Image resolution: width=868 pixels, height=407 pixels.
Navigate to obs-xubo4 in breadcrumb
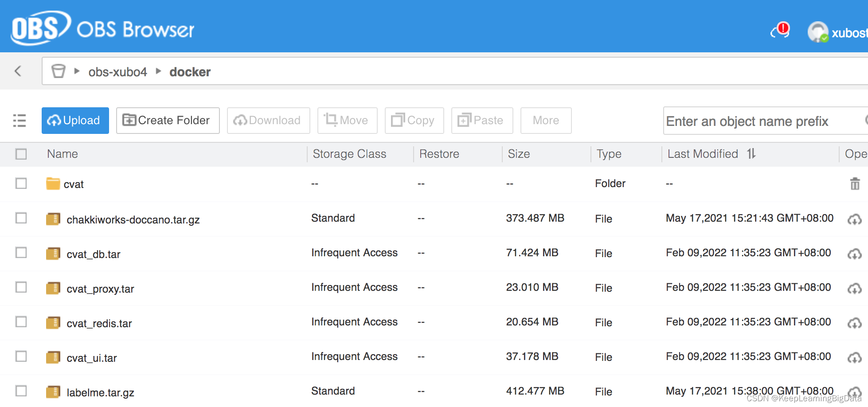[x=117, y=72]
